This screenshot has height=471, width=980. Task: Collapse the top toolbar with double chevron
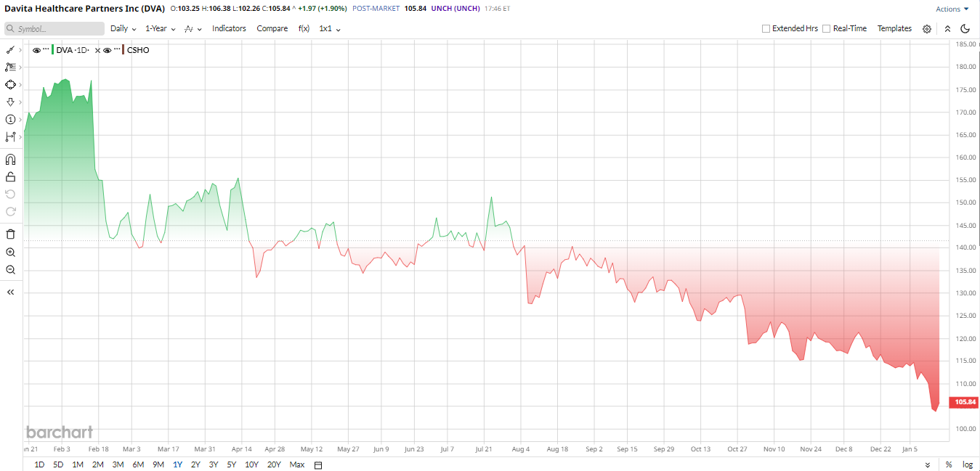[947, 29]
